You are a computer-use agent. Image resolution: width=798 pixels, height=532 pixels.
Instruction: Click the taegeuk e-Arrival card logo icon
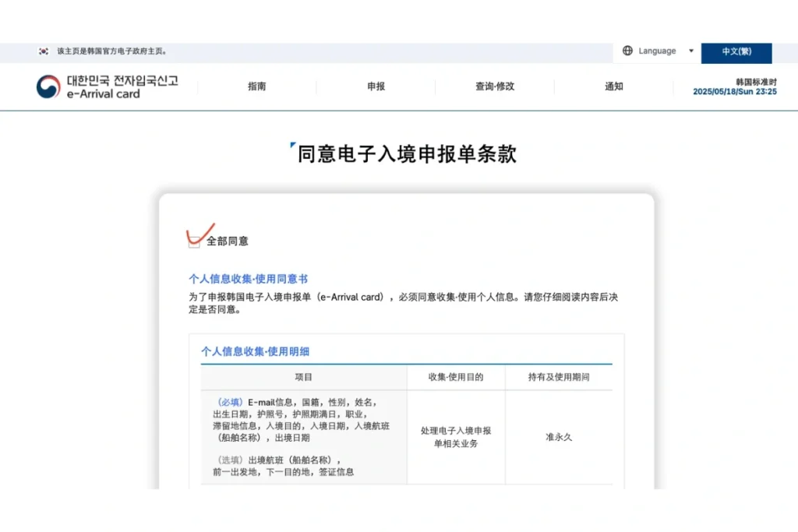(45, 86)
